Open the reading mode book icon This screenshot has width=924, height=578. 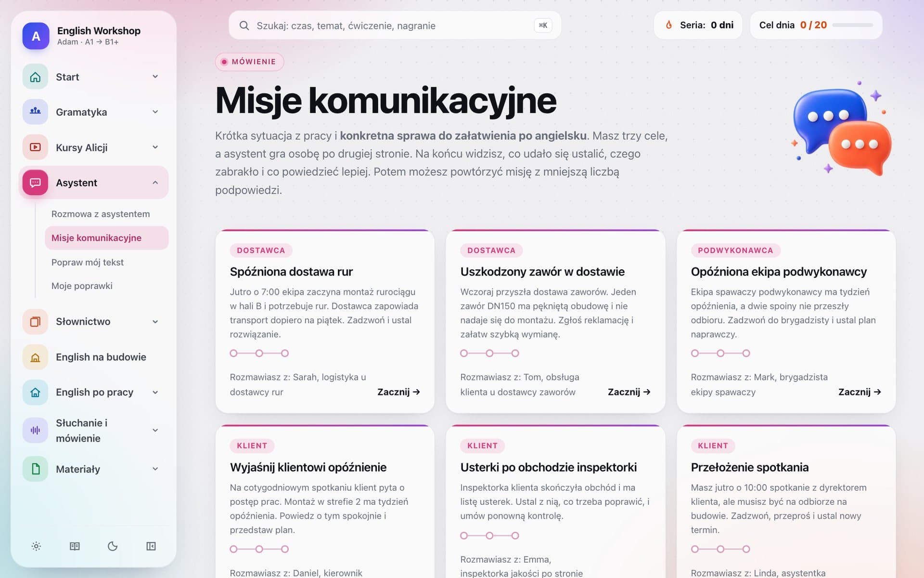click(75, 546)
